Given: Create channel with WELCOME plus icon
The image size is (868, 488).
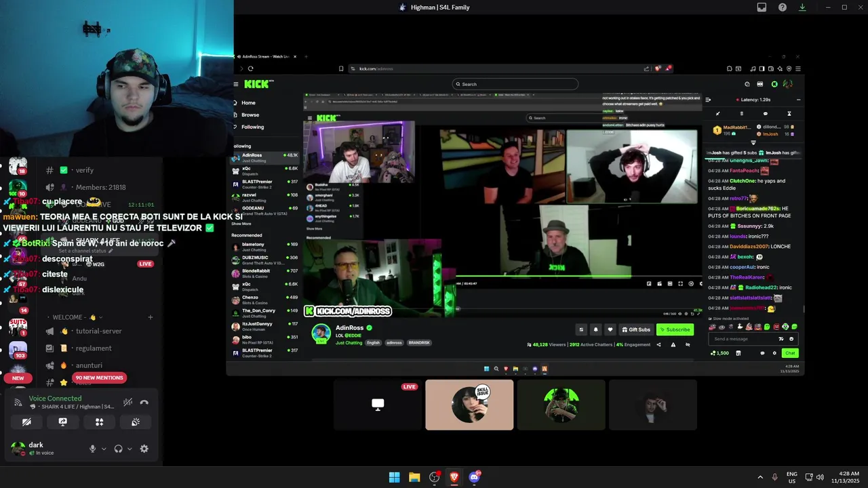Looking at the screenshot, I should (151, 317).
